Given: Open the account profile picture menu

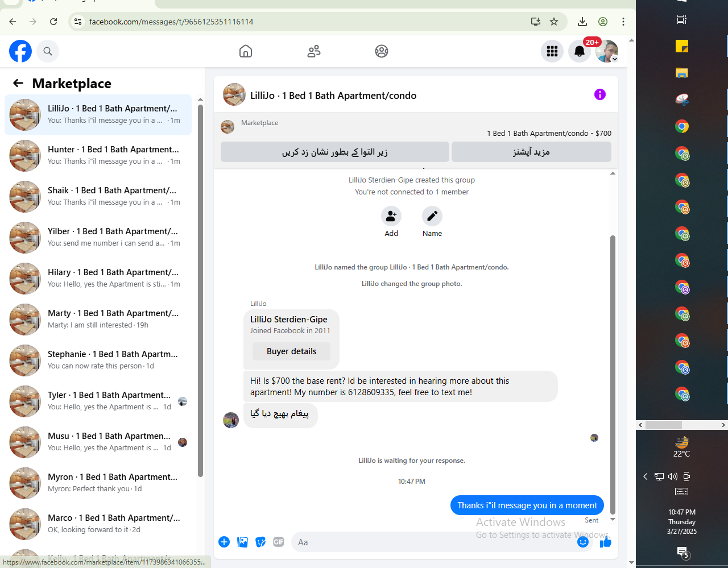Looking at the screenshot, I should tap(607, 51).
